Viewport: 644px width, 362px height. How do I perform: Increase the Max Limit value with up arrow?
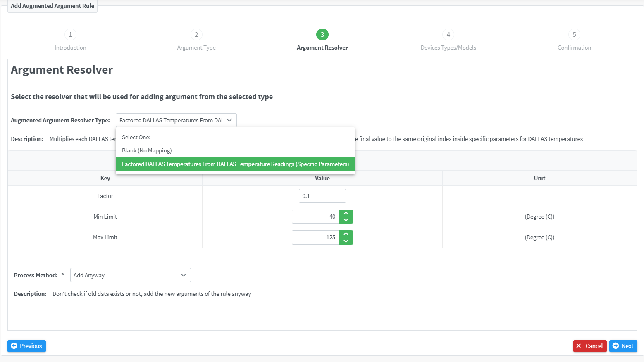click(346, 234)
